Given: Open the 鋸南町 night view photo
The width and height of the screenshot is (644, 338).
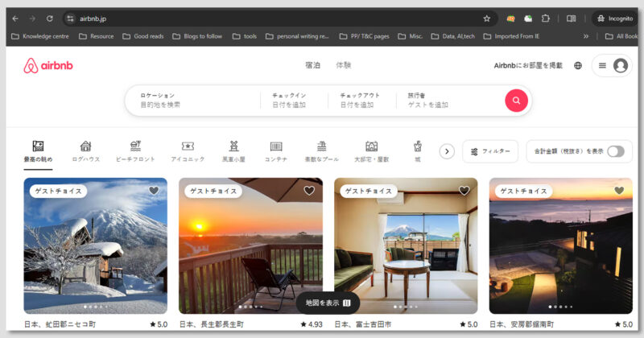Looking at the screenshot, I should point(560,245).
